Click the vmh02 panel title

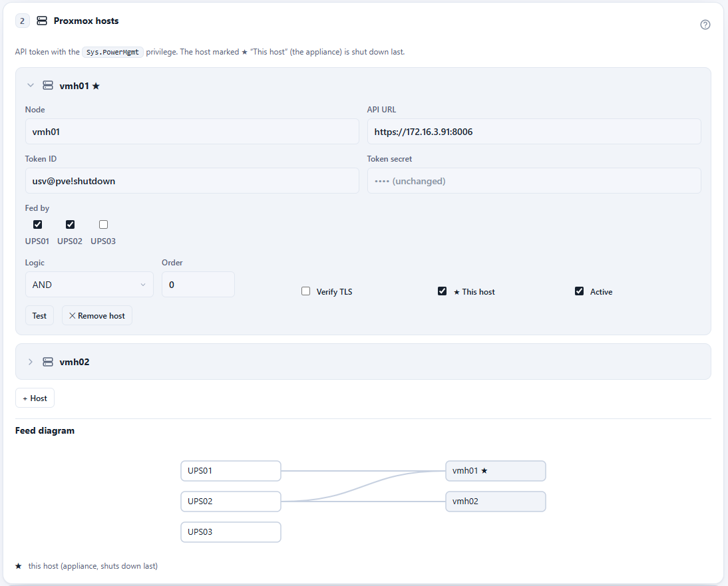coord(75,362)
